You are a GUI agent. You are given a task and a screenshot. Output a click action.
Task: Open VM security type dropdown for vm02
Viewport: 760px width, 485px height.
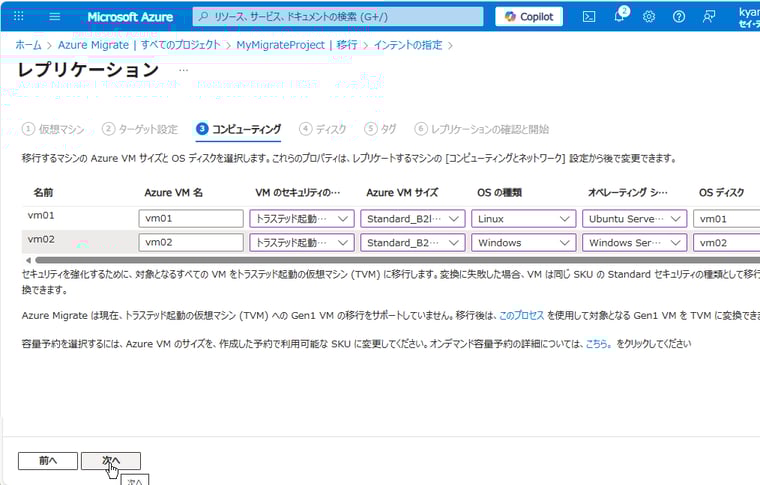tap(302, 242)
